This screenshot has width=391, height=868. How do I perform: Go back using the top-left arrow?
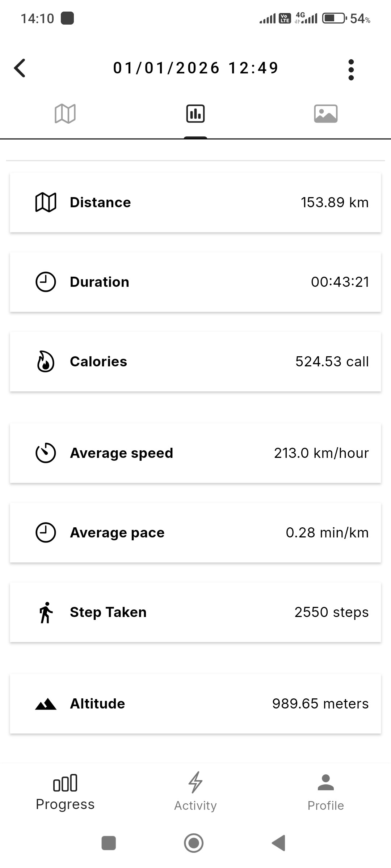(x=20, y=68)
